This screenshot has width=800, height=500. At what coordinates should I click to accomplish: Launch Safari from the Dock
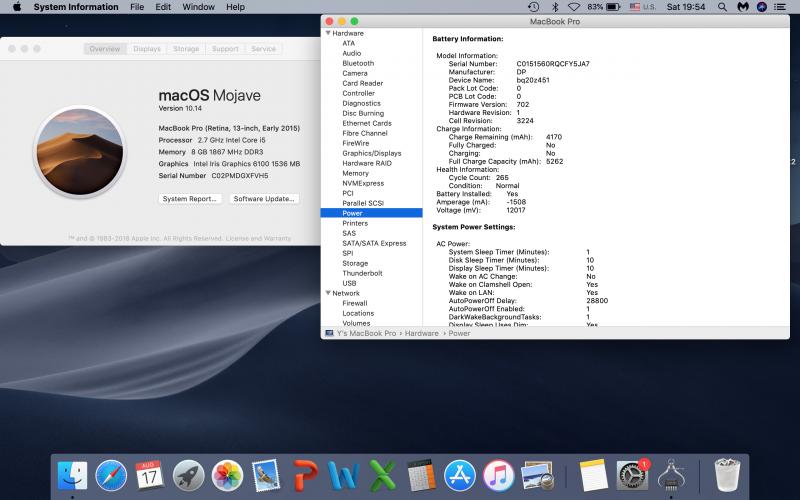tap(111, 476)
